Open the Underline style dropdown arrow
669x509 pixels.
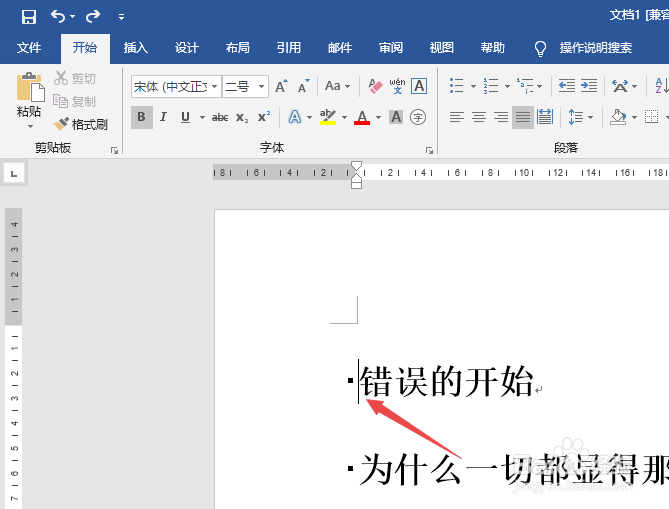202,117
